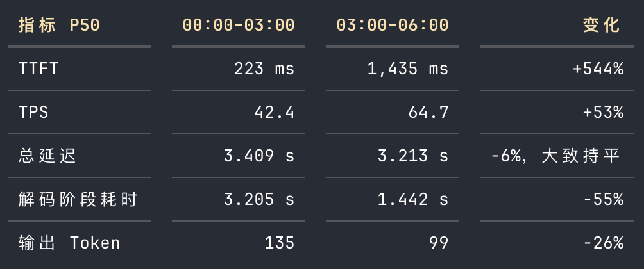Click the 3.409 s total latency value
The width and height of the screenshot is (644, 269).
[x=259, y=156]
